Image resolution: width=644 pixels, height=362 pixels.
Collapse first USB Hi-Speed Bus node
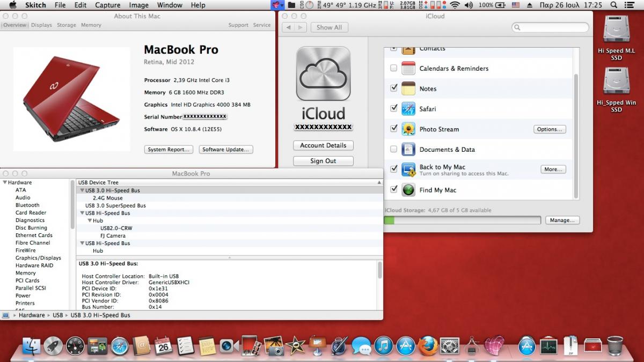pyautogui.click(x=82, y=213)
